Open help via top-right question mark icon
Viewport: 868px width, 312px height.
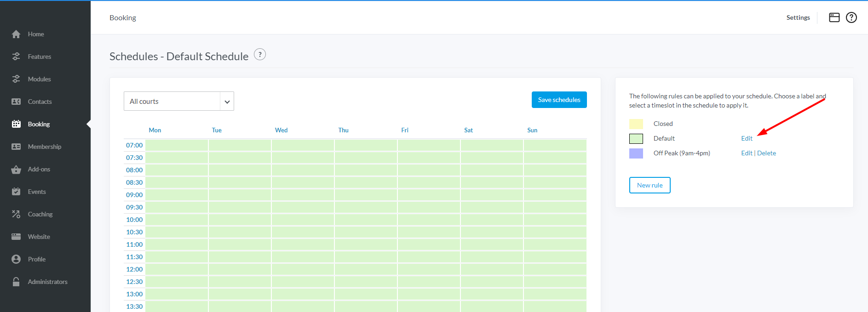[851, 17]
